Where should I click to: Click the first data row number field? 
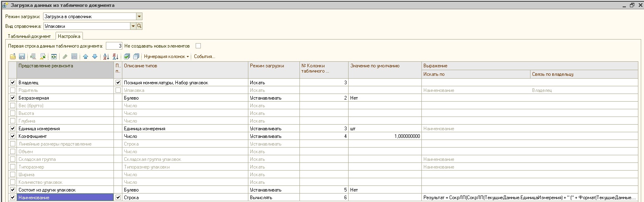[114, 46]
